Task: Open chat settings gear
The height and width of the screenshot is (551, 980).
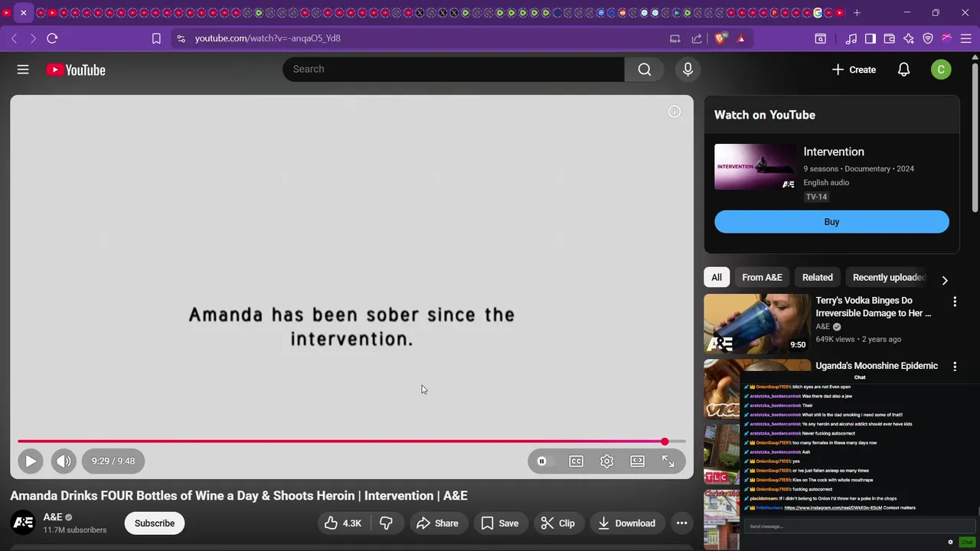Action: [x=950, y=542]
